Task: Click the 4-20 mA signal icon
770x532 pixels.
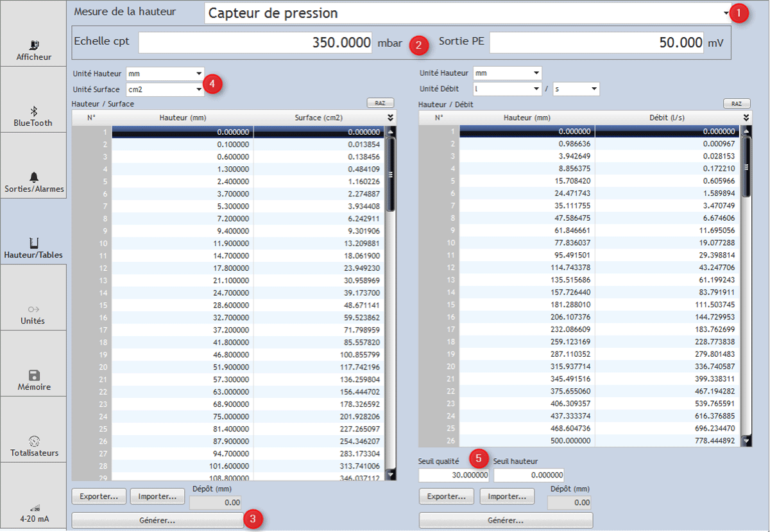Action: [x=34, y=508]
